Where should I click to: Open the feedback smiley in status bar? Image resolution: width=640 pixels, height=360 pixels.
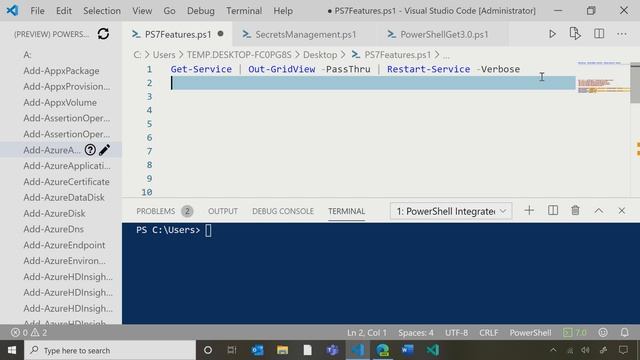pyautogui.click(x=603, y=333)
